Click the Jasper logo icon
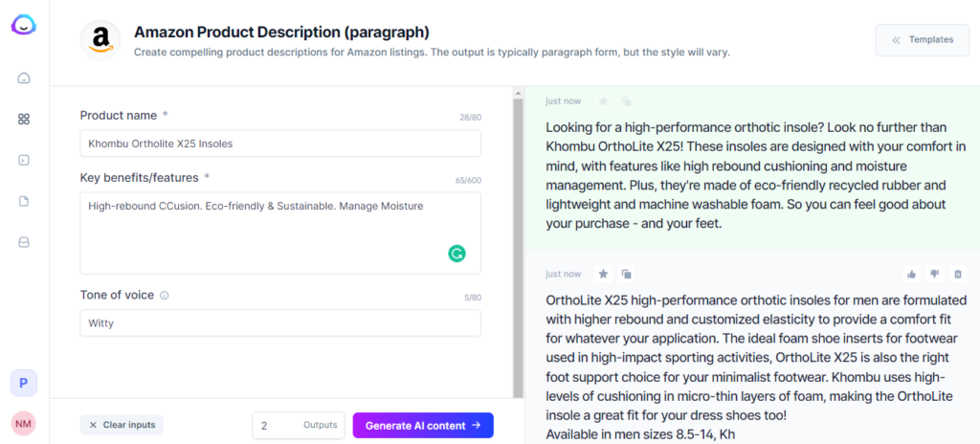 (24, 25)
